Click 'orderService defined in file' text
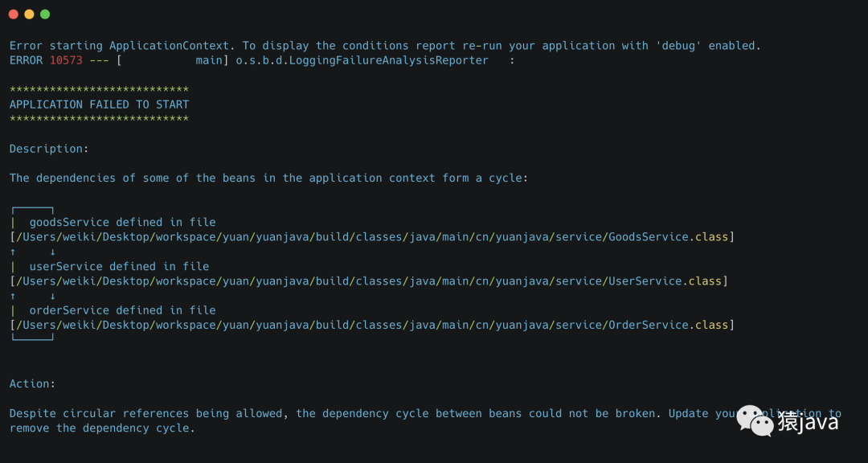The width and height of the screenshot is (868, 463). coord(122,310)
